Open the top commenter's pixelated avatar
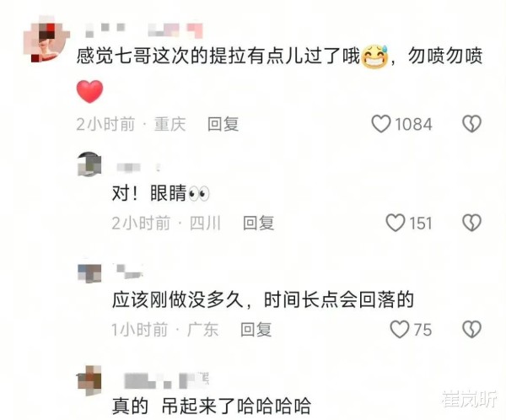This screenshot has height=420, width=506. 46,39
